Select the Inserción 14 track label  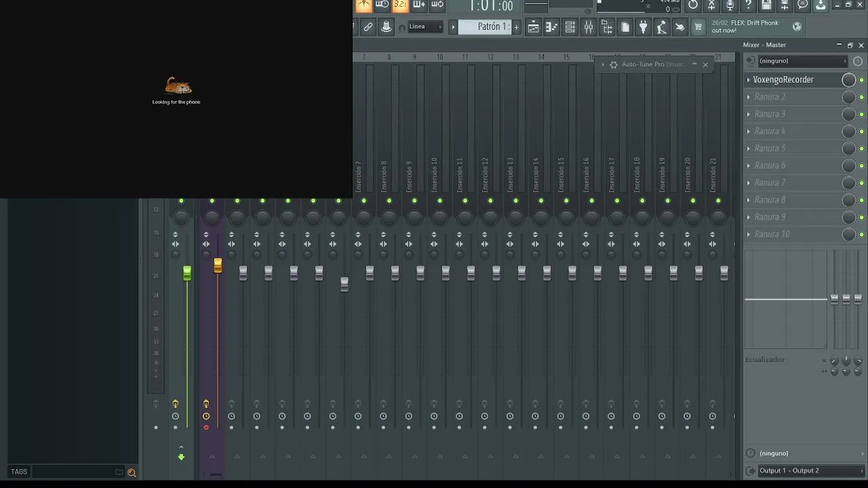(536, 175)
